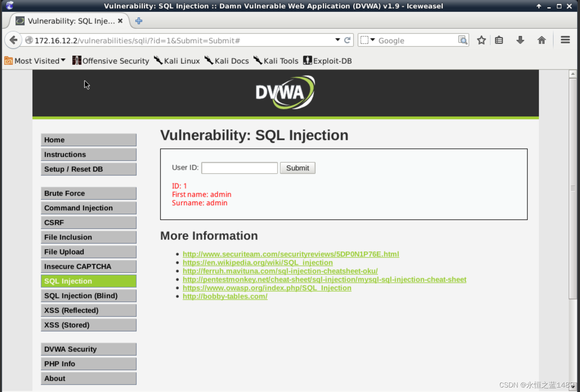Screen dimensions: 580x392
Task: Open the Command Injection page
Action: click(x=89, y=208)
